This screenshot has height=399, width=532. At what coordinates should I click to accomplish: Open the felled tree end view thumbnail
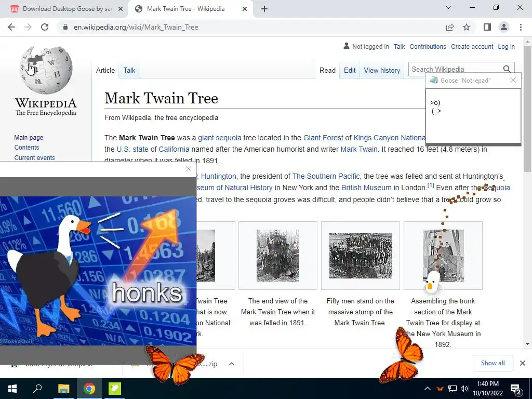tap(278, 256)
